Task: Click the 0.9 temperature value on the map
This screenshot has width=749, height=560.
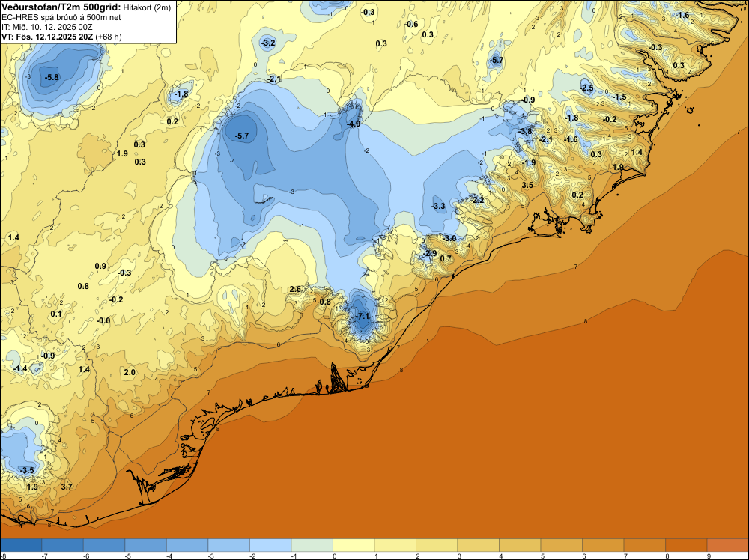Action: tap(101, 266)
